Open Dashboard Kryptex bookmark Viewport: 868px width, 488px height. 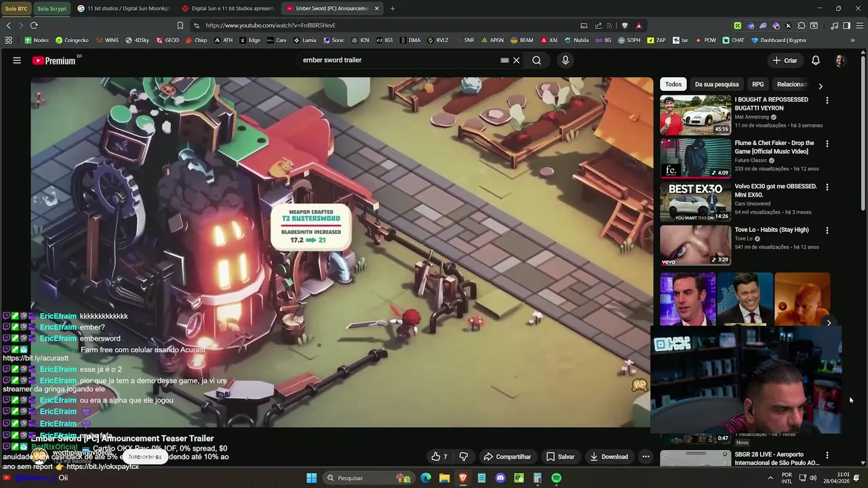(778, 40)
